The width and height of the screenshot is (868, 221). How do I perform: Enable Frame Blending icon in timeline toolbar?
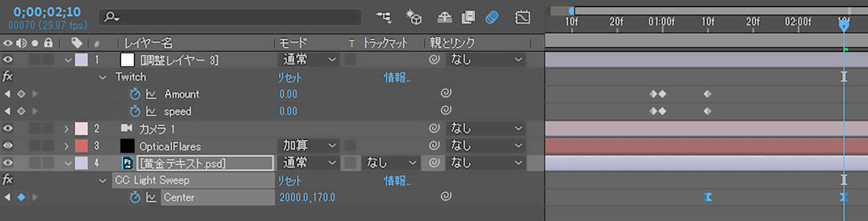[468, 17]
